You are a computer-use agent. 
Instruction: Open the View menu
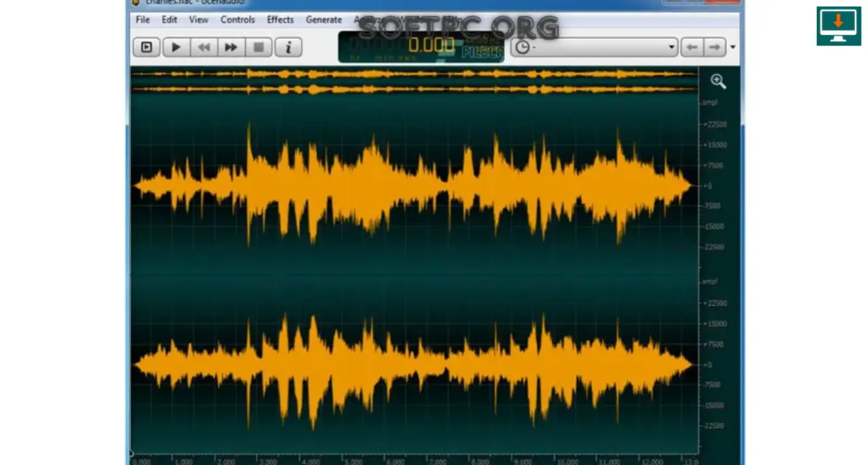point(199,20)
